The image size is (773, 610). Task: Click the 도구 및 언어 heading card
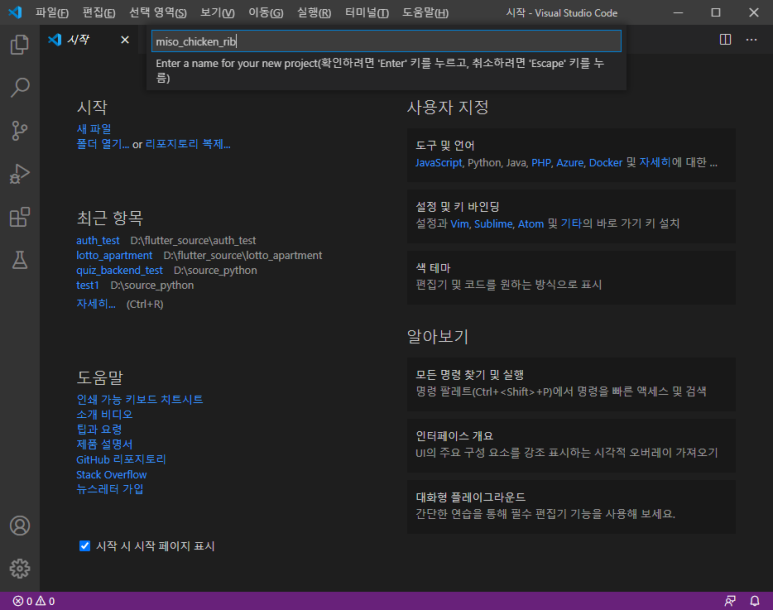click(x=571, y=155)
